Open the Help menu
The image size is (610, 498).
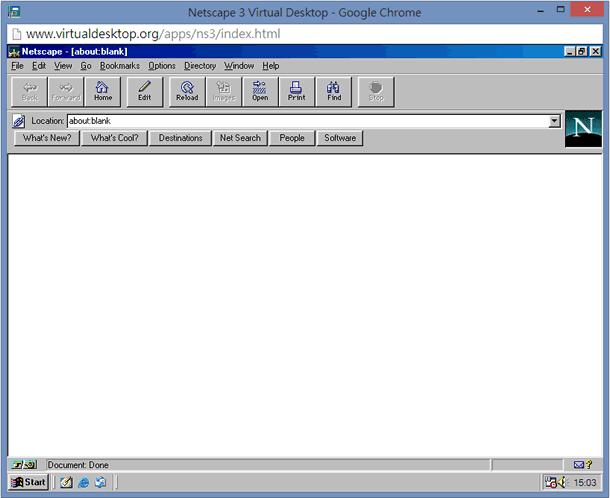click(x=270, y=66)
